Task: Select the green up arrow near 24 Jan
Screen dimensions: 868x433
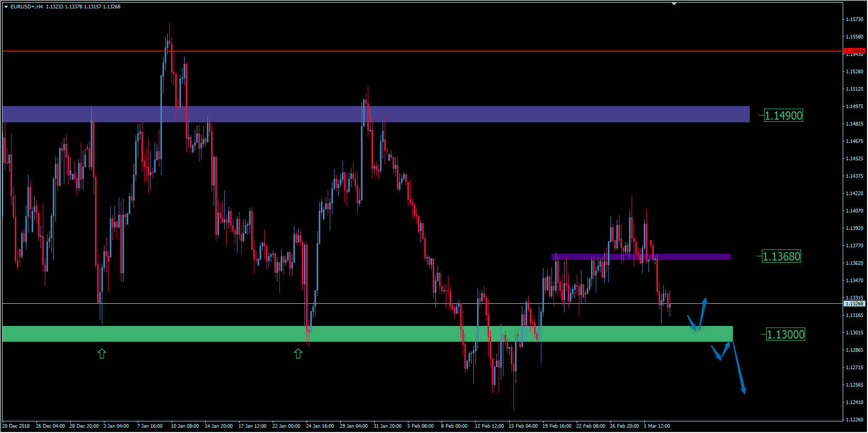Action: tap(298, 354)
